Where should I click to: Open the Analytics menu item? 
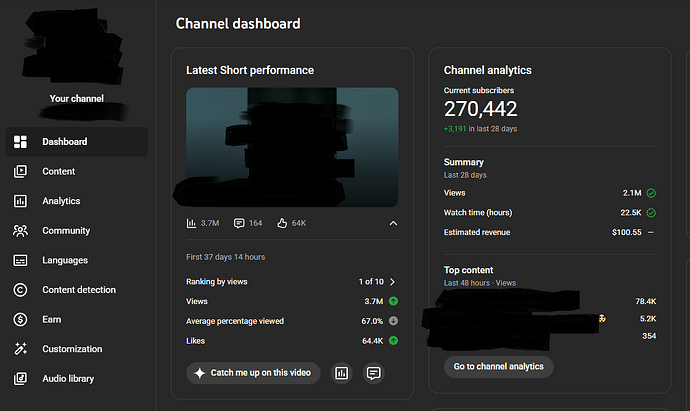point(77,201)
